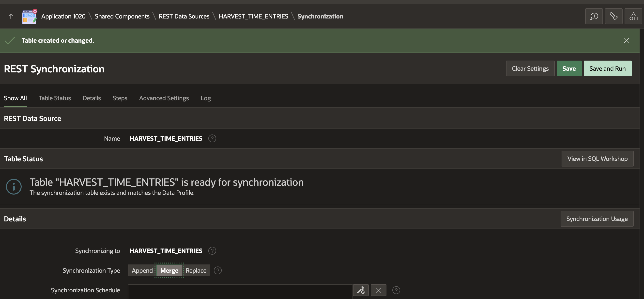This screenshot has width=644, height=299.
Task: Select Replace synchronization type
Action: pyautogui.click(x=196, y=270)
